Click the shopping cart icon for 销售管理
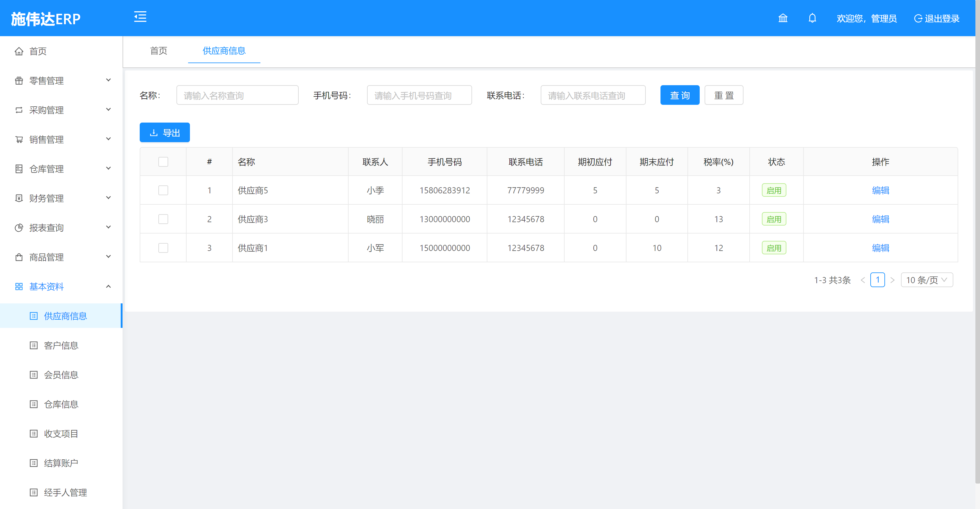The width and height of the screenshot is (980, 509). (19, 140)
